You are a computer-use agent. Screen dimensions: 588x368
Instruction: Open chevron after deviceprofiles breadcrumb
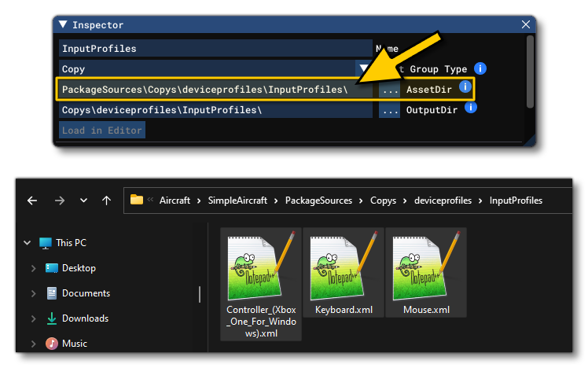click(480, 201)
